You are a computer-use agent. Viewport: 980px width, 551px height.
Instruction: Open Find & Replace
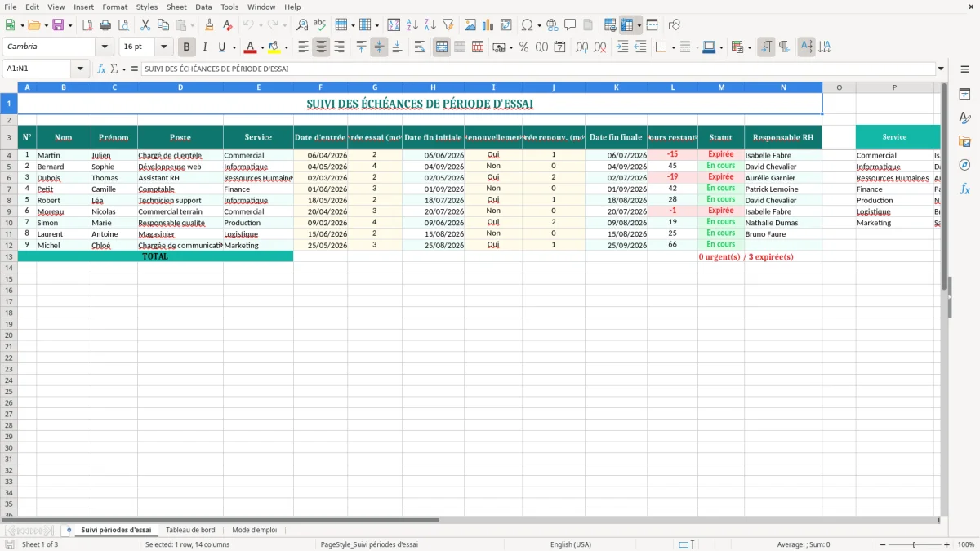[x=302, y=25]
